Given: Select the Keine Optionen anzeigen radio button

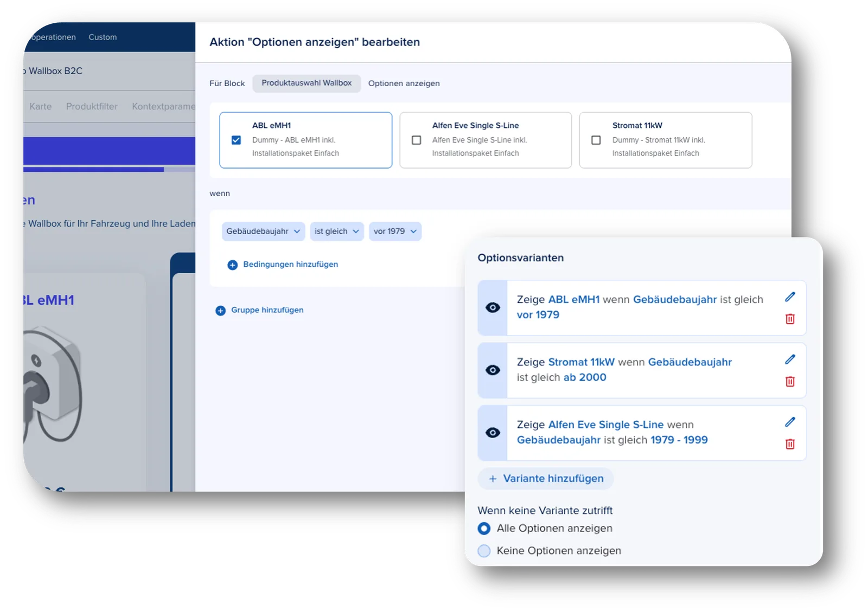Looking at the screenshot, I should coord(484,551).
